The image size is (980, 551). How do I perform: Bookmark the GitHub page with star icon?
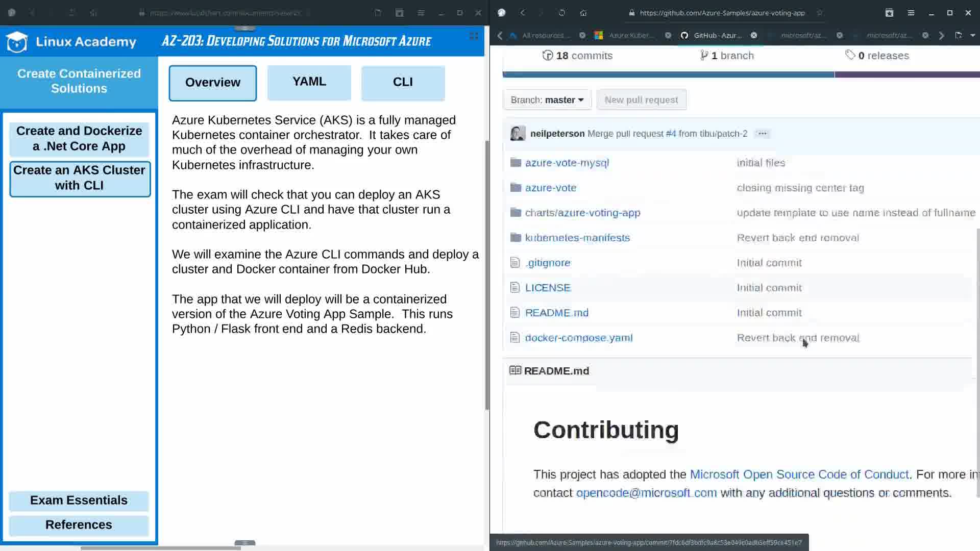click(x=820, y=13)
